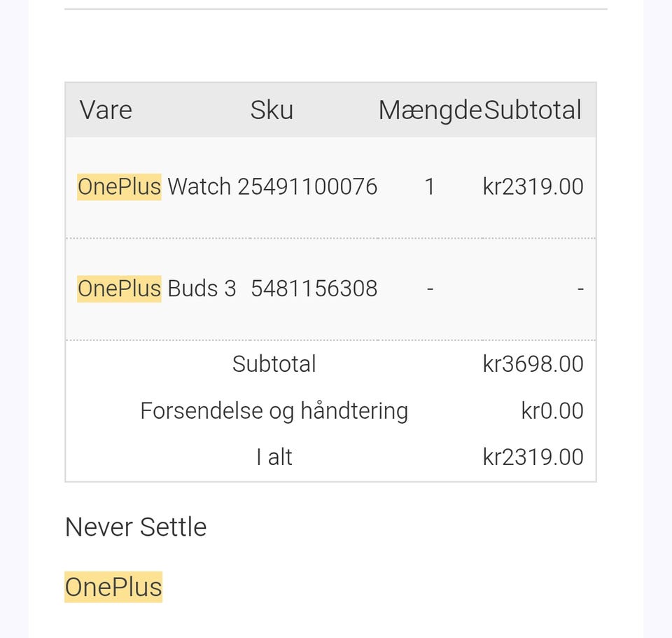Click the highlighted OnePlus in the Watch row
672x638 pixels.
pyautogui.click(x=119, y=186)
